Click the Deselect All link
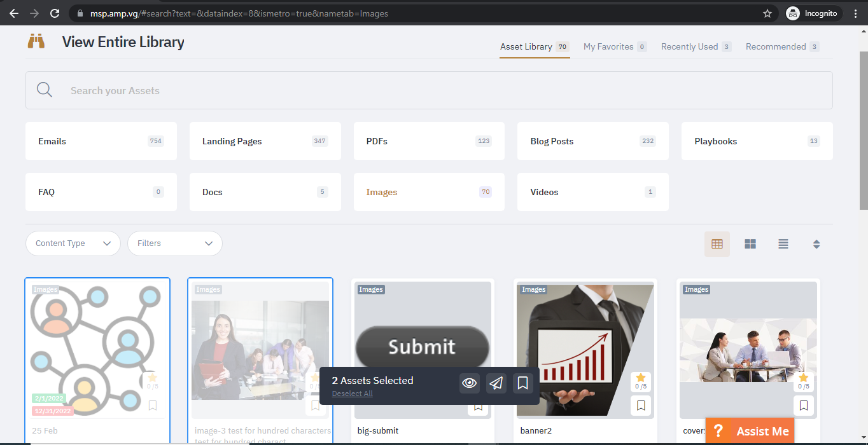This screenshot has width=868, height=445. (352, 394)
